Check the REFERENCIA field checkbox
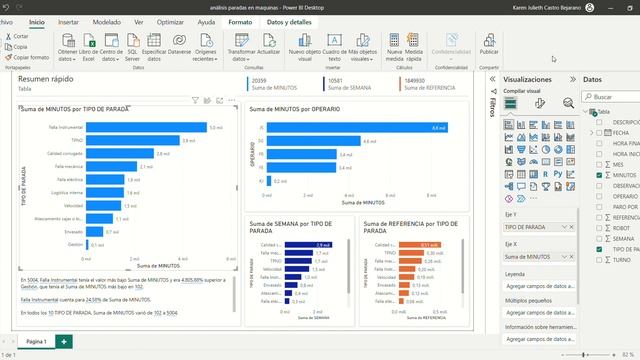Viewport: 640px width, 360px height. tap(599, 218)
